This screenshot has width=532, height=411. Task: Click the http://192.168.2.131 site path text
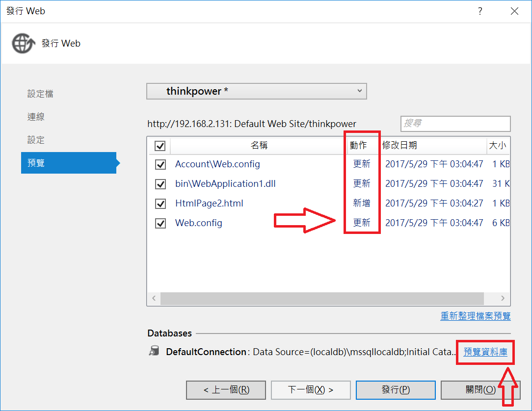tap(252, 124)
